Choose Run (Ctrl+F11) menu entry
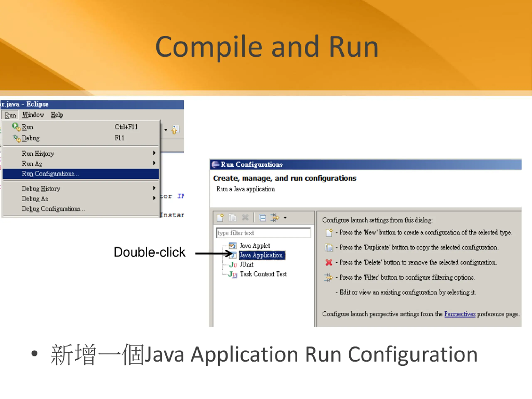Image resolution: width=532 pixels, height=399 pixels. [x=81, y=127]
